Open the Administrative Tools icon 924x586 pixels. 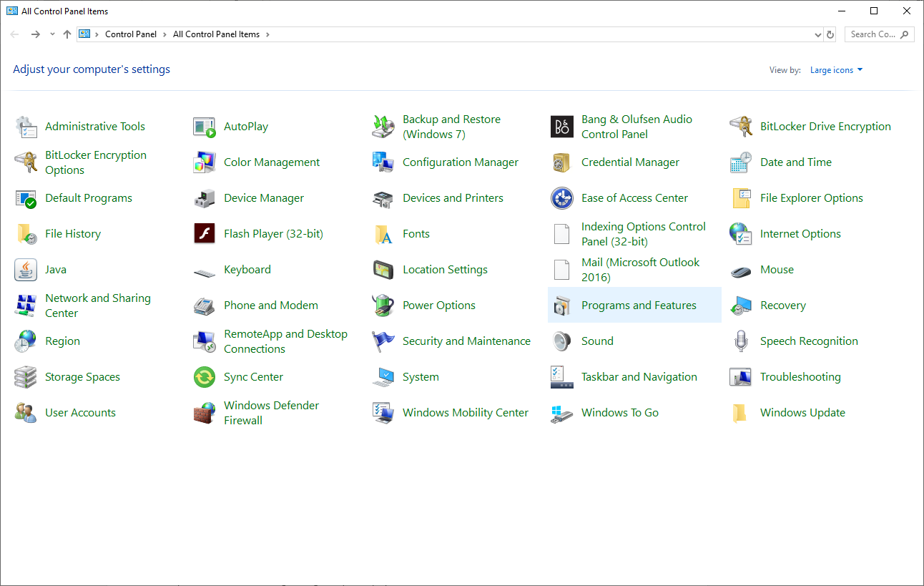26,127
